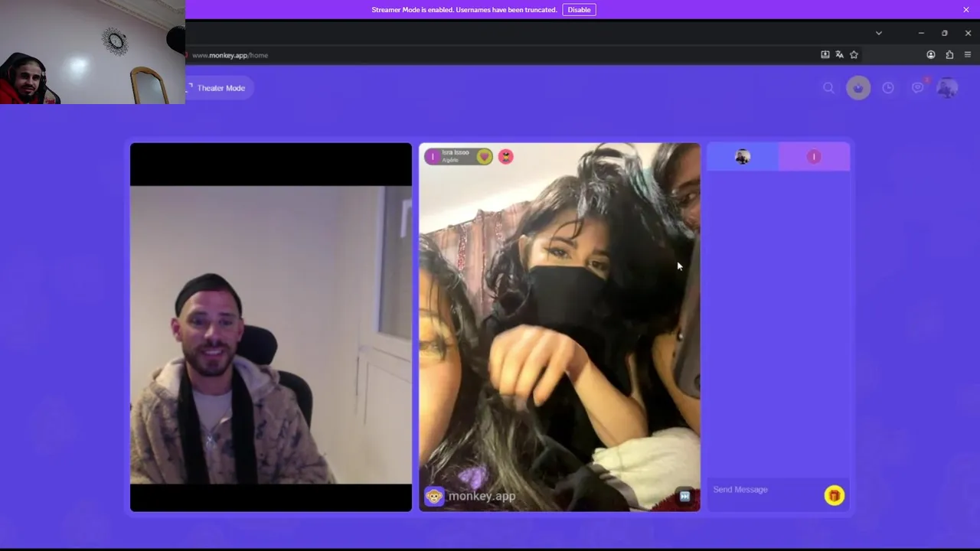
Task: Click the pink report officer icon
Action: pyautogui.click(x=505, y=156)
